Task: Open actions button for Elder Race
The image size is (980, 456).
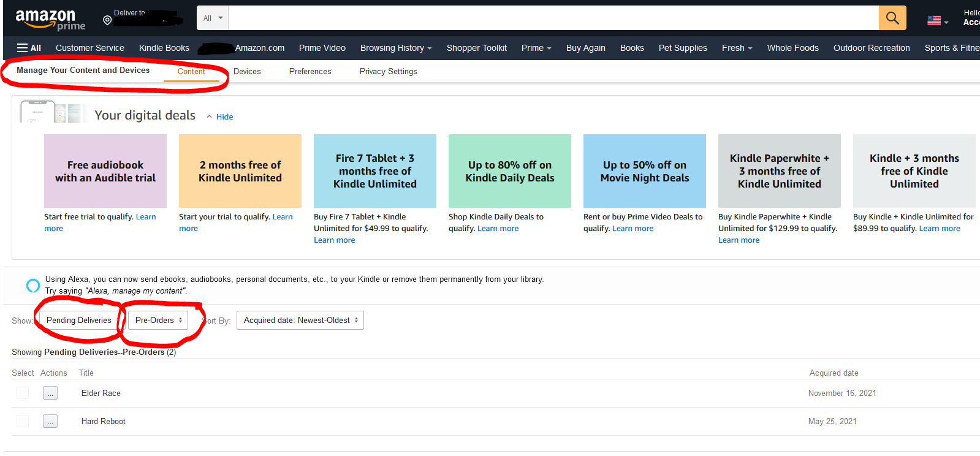Action: [50, 393]
